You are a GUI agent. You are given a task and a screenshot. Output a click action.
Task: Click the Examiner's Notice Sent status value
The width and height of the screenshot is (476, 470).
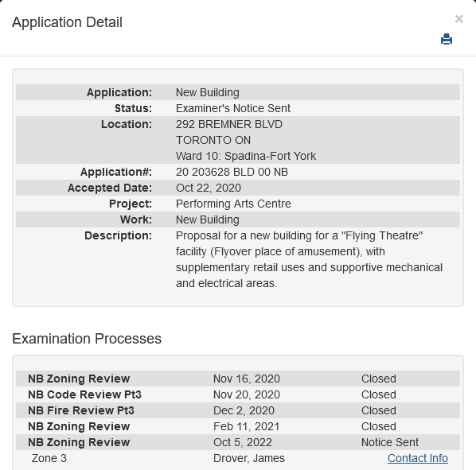[233, 108]
